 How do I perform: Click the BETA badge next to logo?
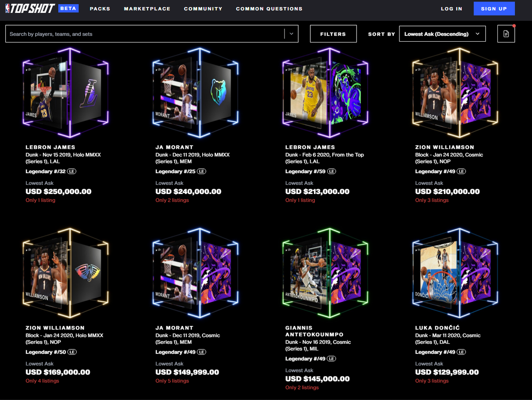(x=69, y=8)
